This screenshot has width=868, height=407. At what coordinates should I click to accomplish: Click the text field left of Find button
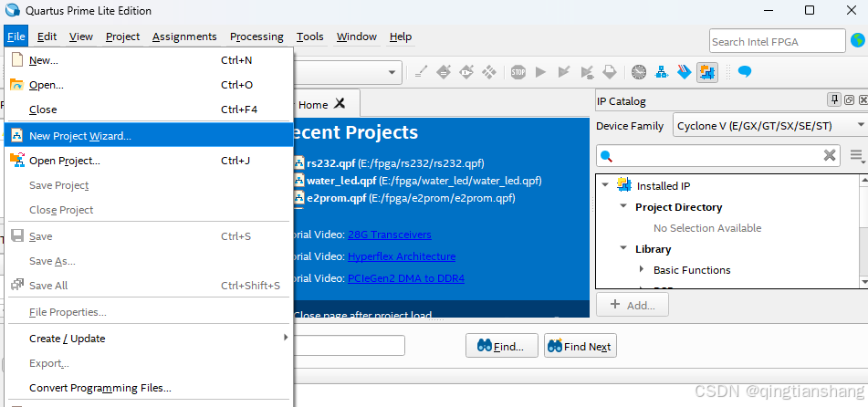pos(350,346)
